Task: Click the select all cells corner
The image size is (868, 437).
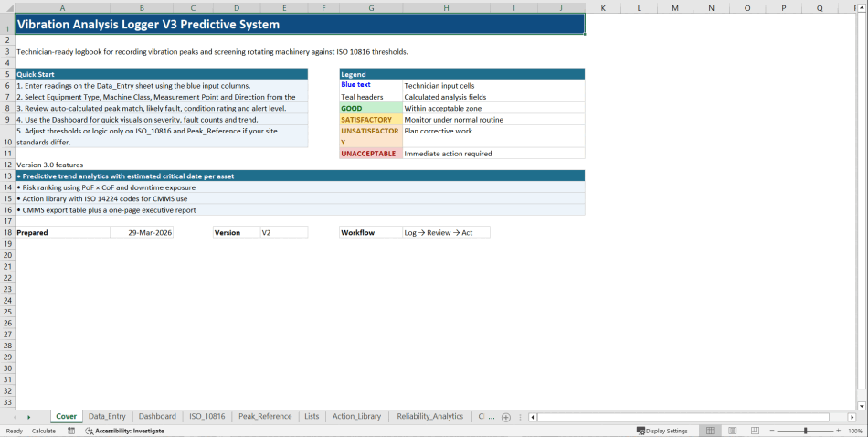Action: [7, 7]
